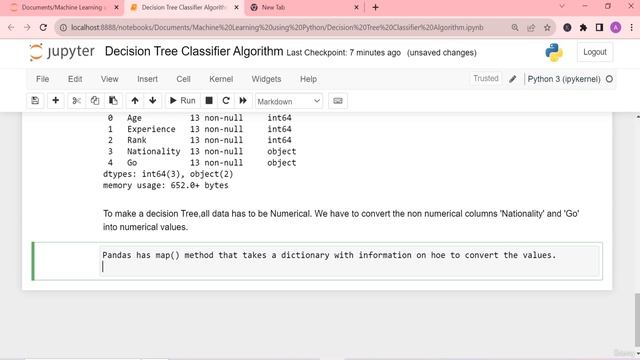Open a new browser tab with plus

(376, 7)
